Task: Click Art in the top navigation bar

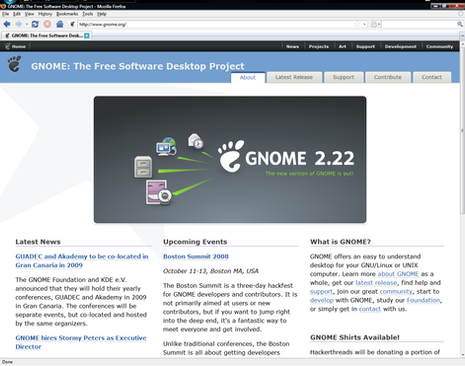Action: (x=342, y=46)
